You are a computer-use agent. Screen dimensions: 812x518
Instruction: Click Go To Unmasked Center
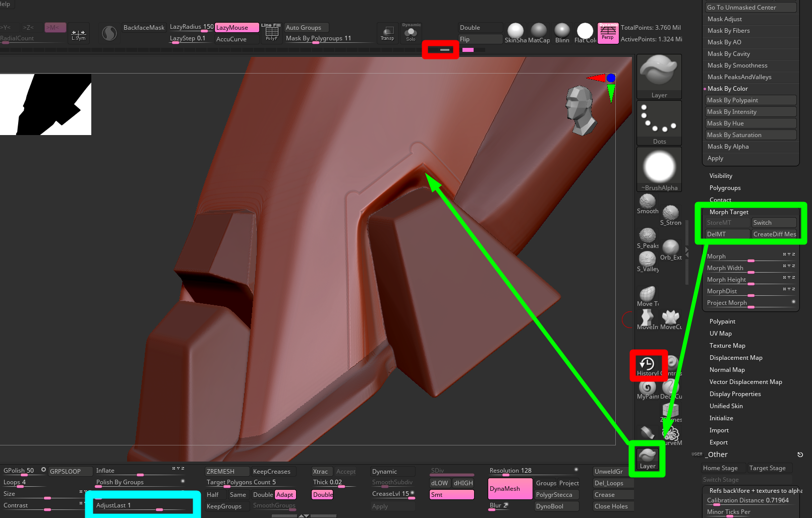coord(750,8)
